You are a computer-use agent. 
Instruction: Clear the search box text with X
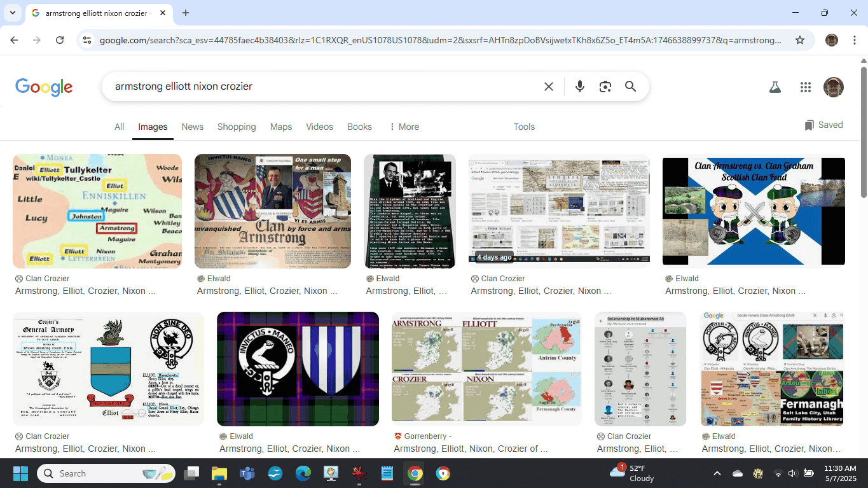pyautogui.click(x=549, y=87)
